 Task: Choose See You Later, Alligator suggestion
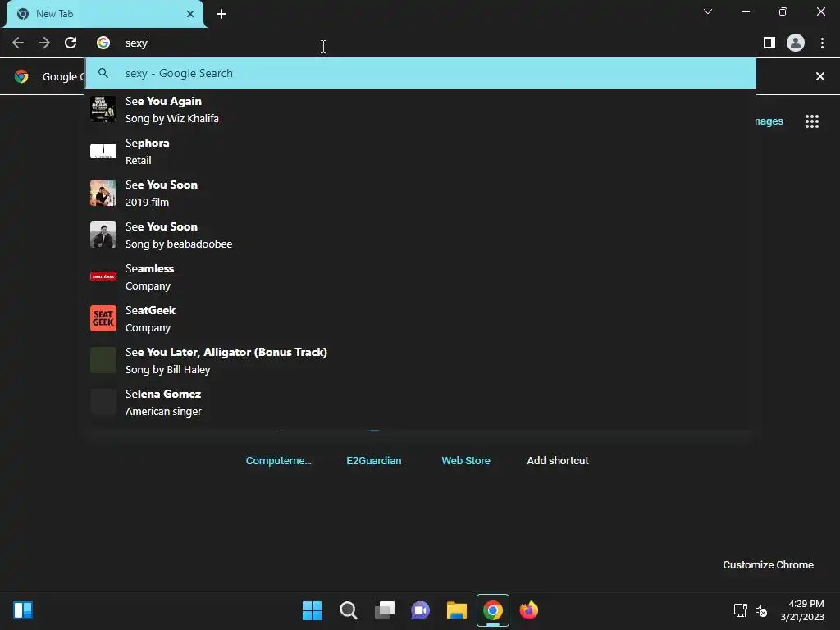pos(421,360)
